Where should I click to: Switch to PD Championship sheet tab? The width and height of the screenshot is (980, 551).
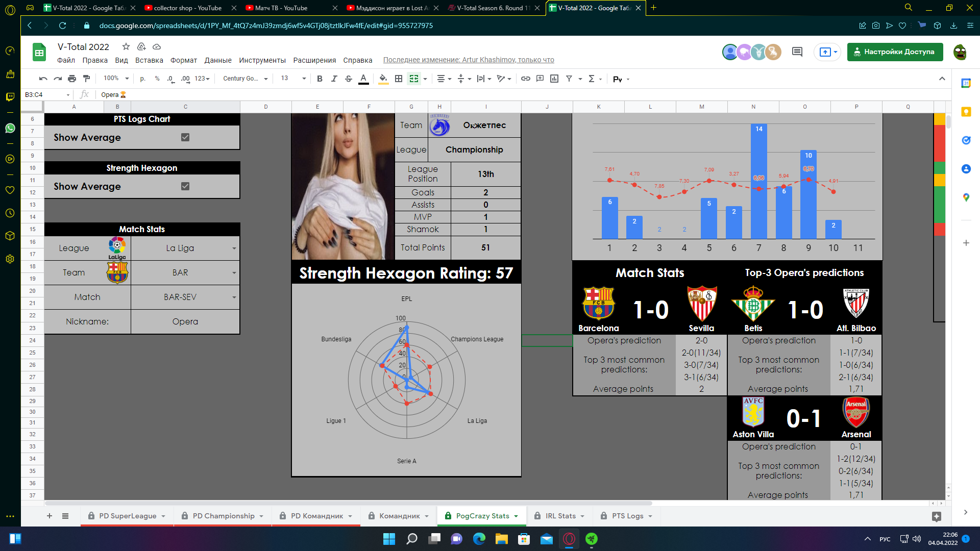click(223, 516)
